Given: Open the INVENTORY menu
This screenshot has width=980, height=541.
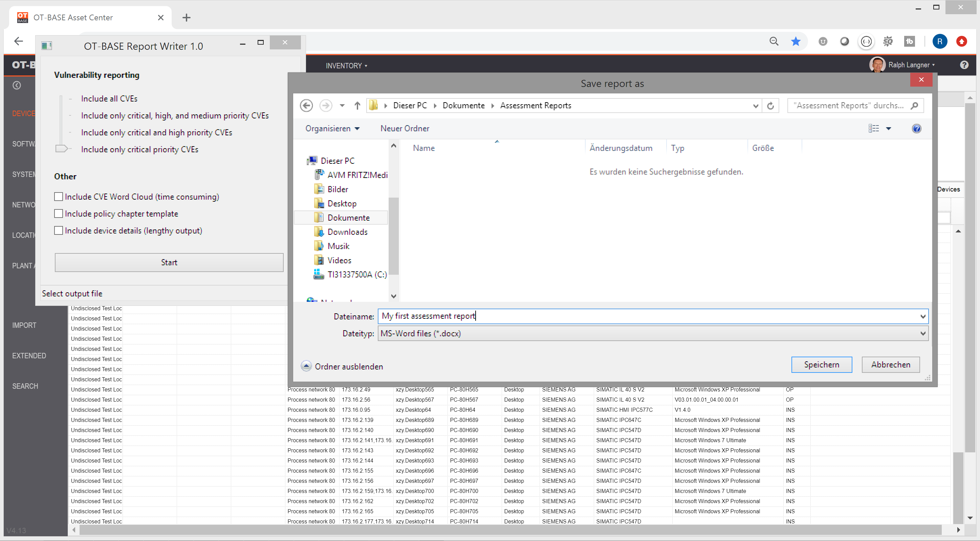Looking at the screenshot, I should tap(346, 65).
